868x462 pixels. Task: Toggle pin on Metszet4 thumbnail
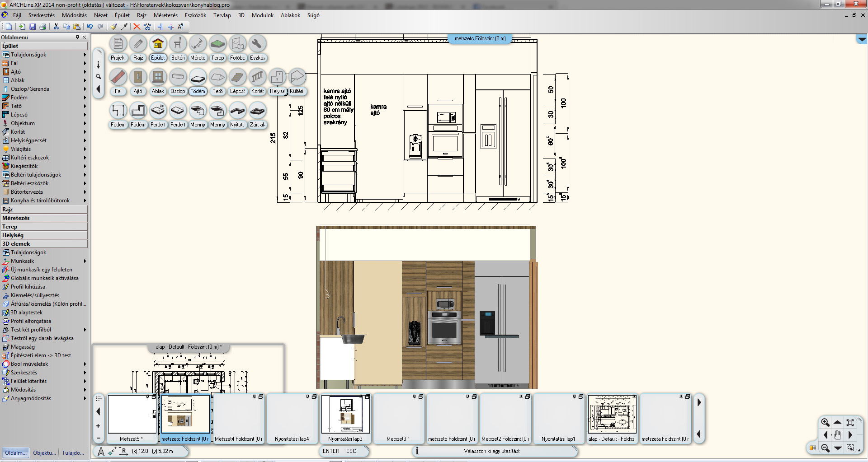coord(254,397)
